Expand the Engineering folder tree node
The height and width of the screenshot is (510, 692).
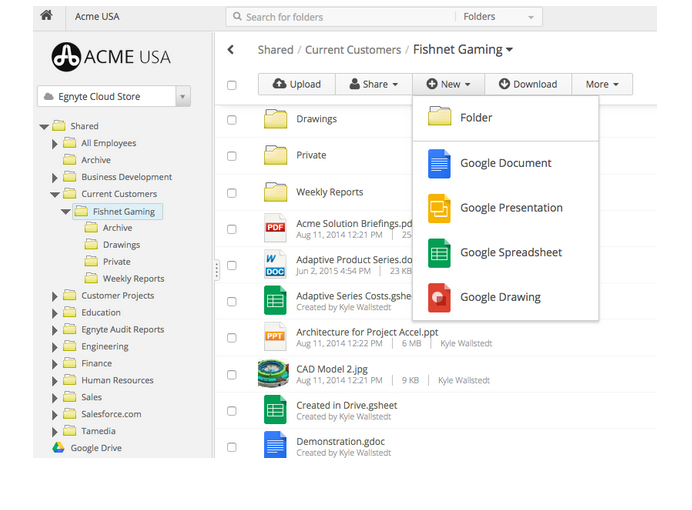pyautogui.click(x=55, y=347)
